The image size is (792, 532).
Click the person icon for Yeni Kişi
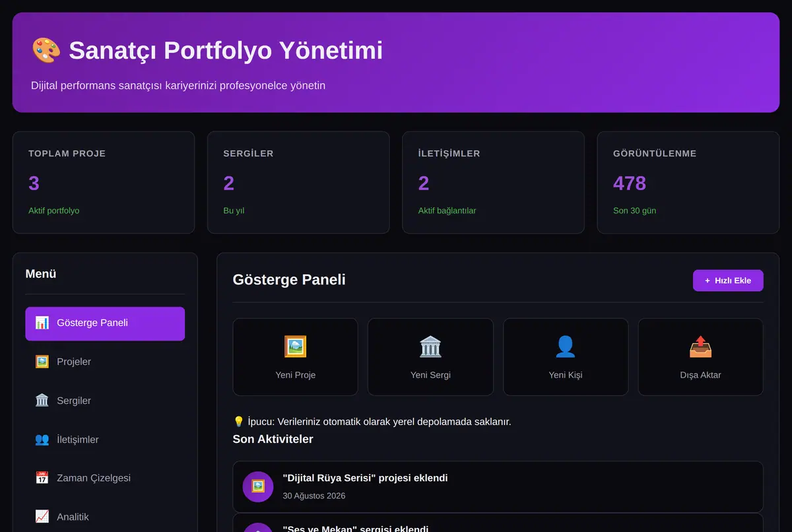pos(566,347)
